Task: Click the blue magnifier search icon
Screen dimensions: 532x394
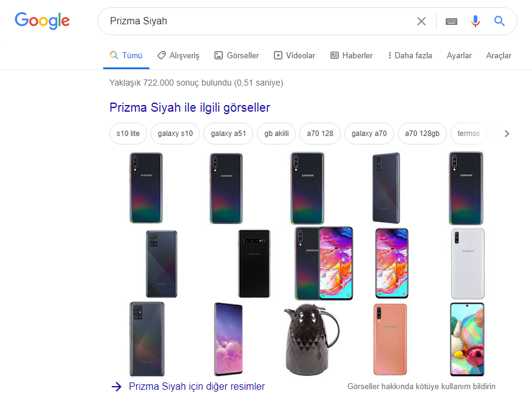Action: (x=499, y=21)
